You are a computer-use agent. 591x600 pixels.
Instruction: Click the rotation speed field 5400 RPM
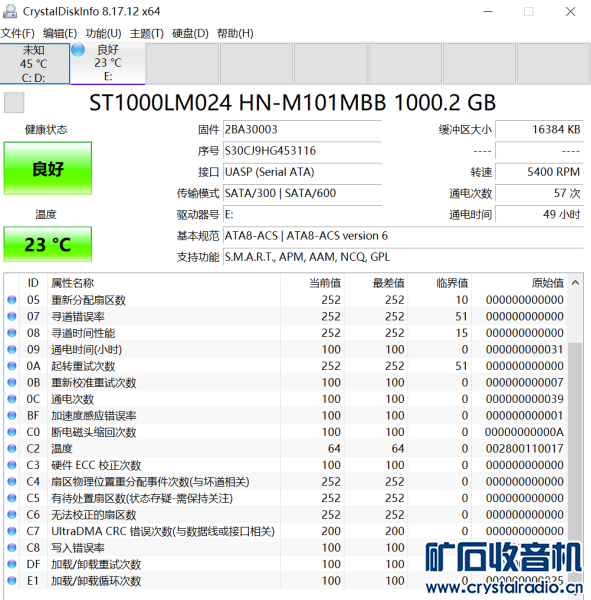539,172
